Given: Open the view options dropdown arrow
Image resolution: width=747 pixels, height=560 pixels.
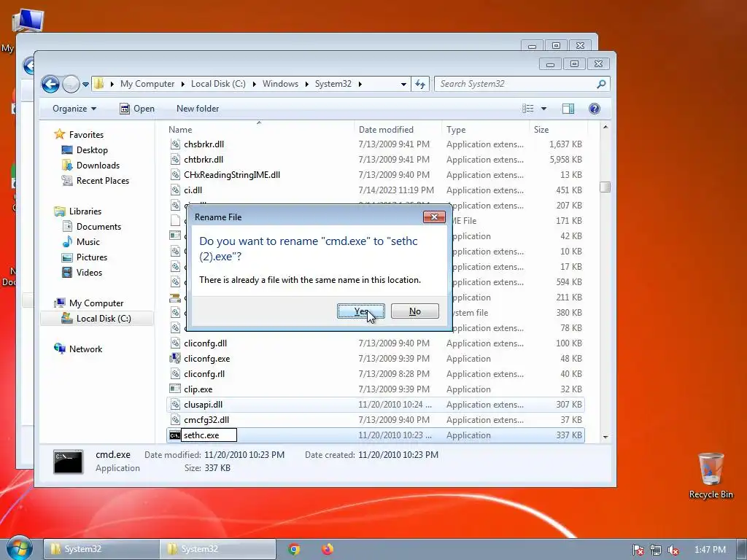Looking at the screenshot, I should pos(543,109).
